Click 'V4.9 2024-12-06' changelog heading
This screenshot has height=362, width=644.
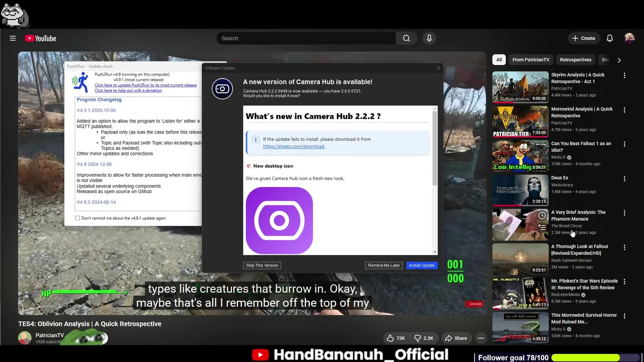[94, 164]
